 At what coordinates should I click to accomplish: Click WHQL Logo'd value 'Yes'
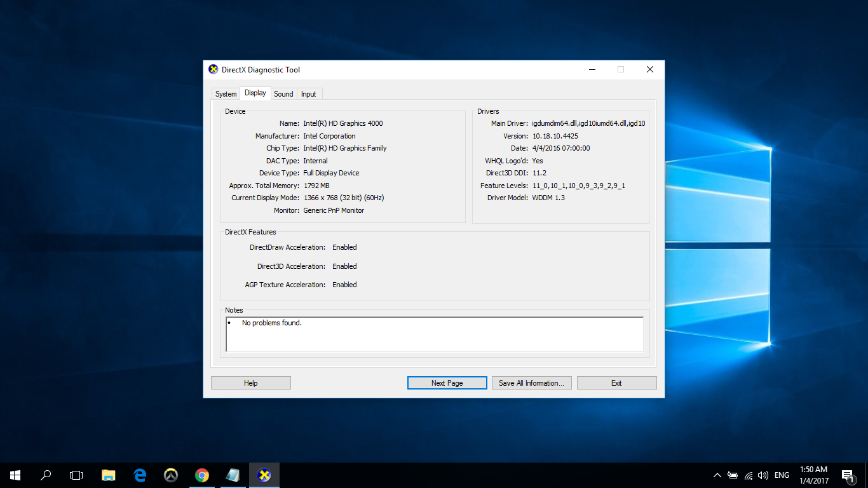coord(538,161)
